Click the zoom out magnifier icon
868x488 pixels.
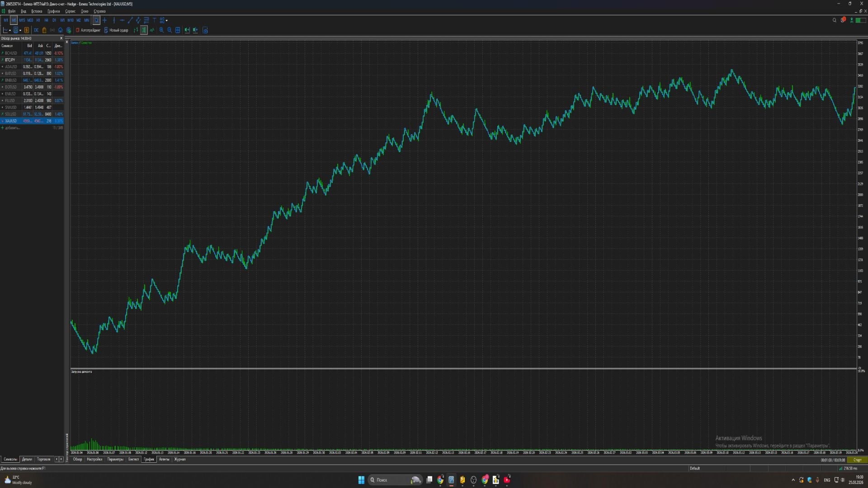click(170, 30)
